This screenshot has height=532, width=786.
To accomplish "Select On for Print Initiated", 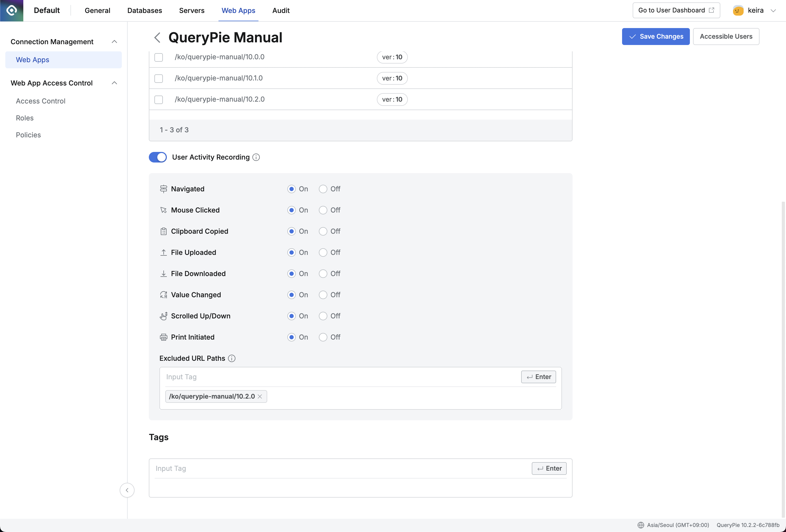I will tap(291, 337).
